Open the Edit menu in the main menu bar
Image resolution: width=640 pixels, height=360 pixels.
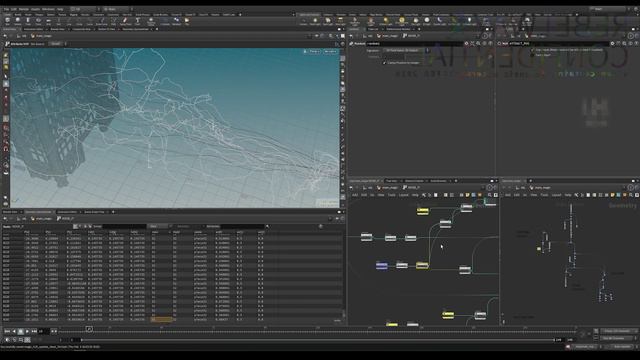click(x=14, y=9)
